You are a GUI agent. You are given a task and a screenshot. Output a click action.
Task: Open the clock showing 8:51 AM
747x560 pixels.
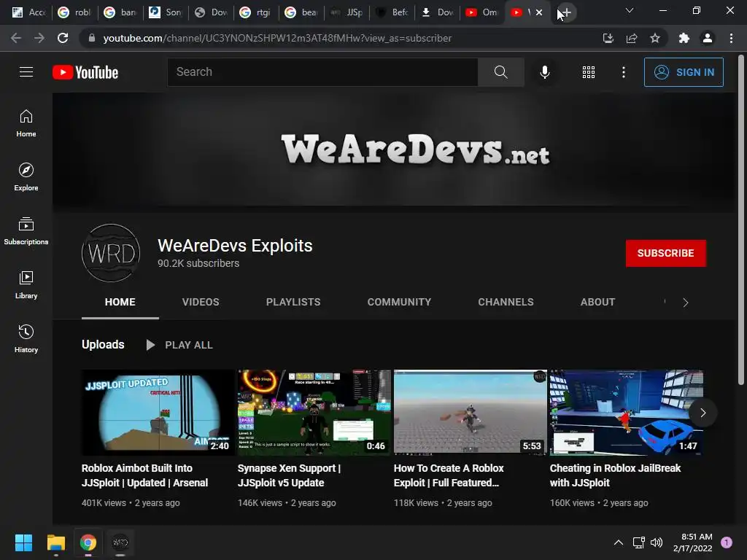coord(692,542)
